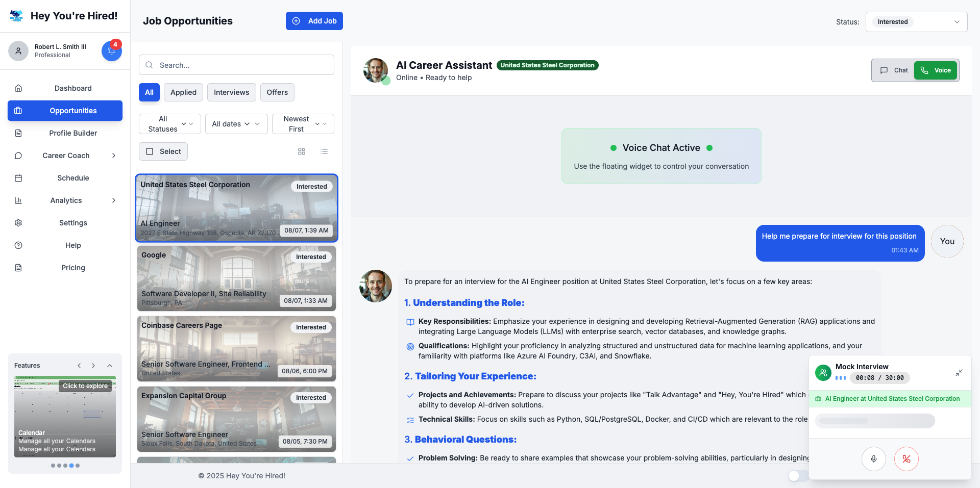Show the Offers filter

tap(277, 92)
